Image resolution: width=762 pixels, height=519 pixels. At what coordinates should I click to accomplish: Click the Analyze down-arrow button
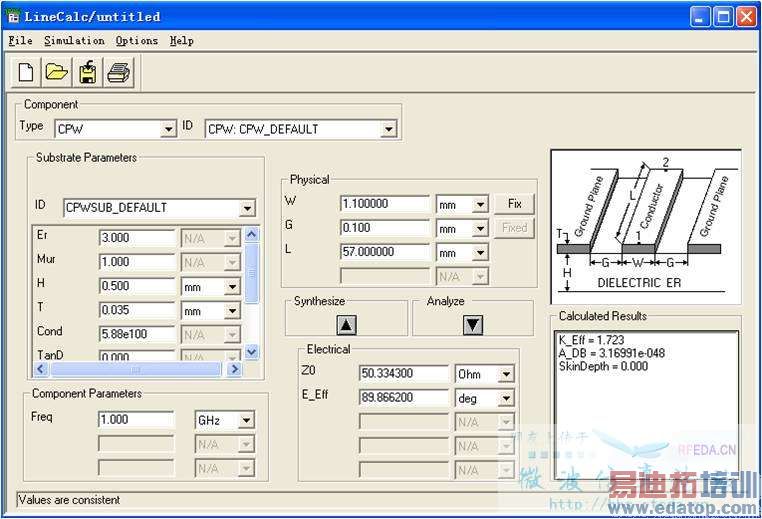point(473,325)
